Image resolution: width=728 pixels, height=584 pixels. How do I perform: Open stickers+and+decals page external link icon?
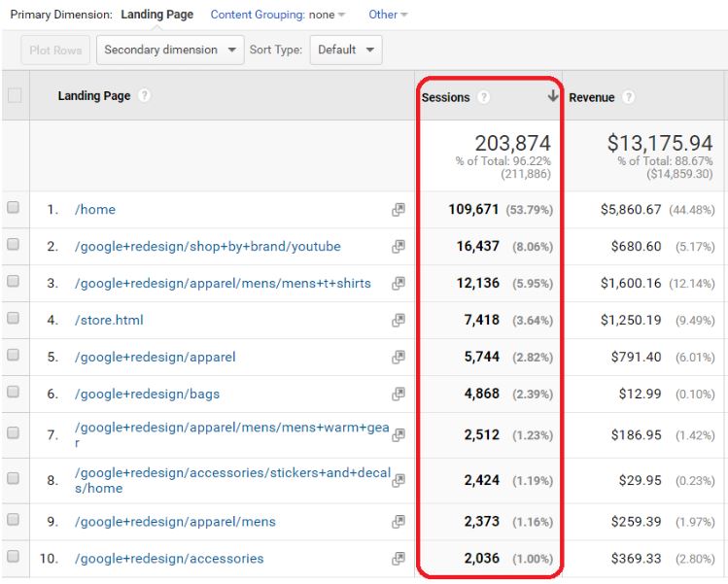pyautogui.click(x=398, y=480)
